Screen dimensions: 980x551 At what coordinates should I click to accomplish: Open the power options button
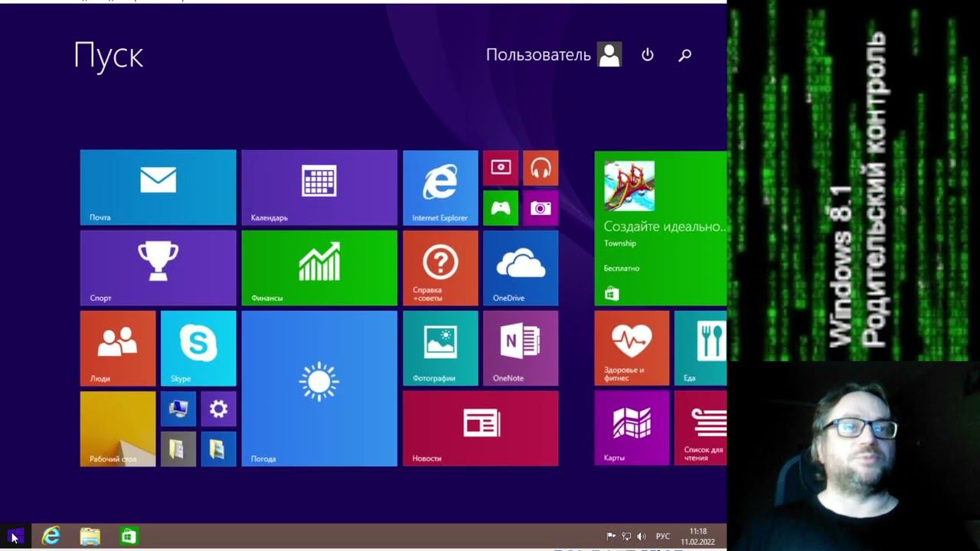[648, 55]
